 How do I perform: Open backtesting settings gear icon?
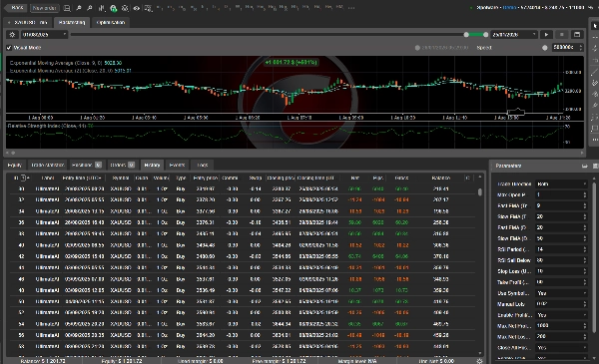click(x=12, y=35)
